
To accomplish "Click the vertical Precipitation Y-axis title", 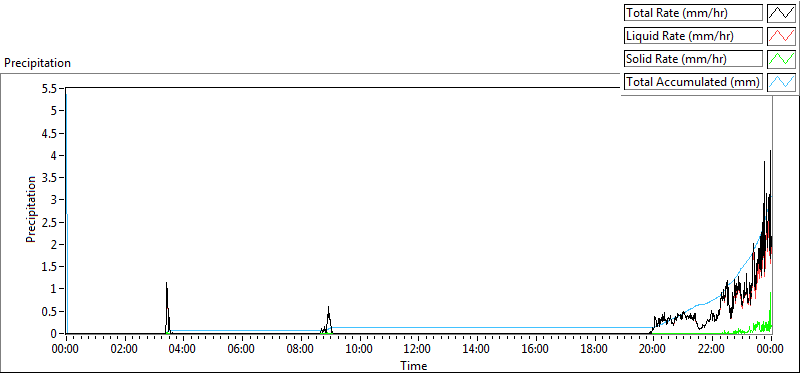I will click(31, 209).
